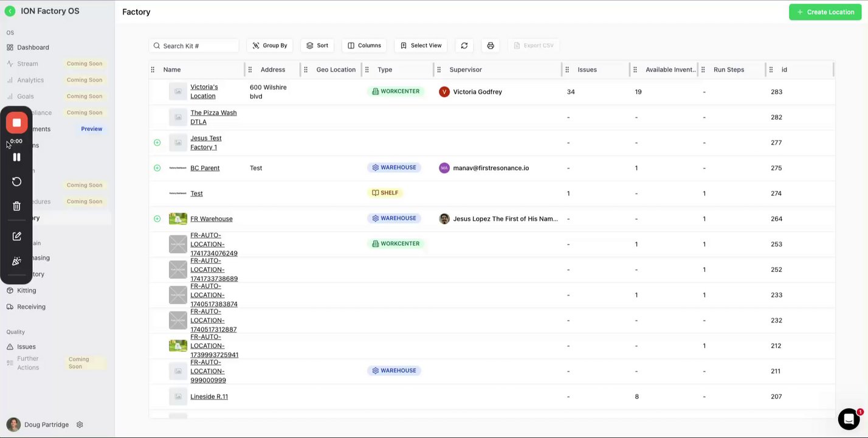Image resolution: width=868 pixels, height=438 pixels.
Task: Open the Group By dropdown
Action: pos(269,46)
